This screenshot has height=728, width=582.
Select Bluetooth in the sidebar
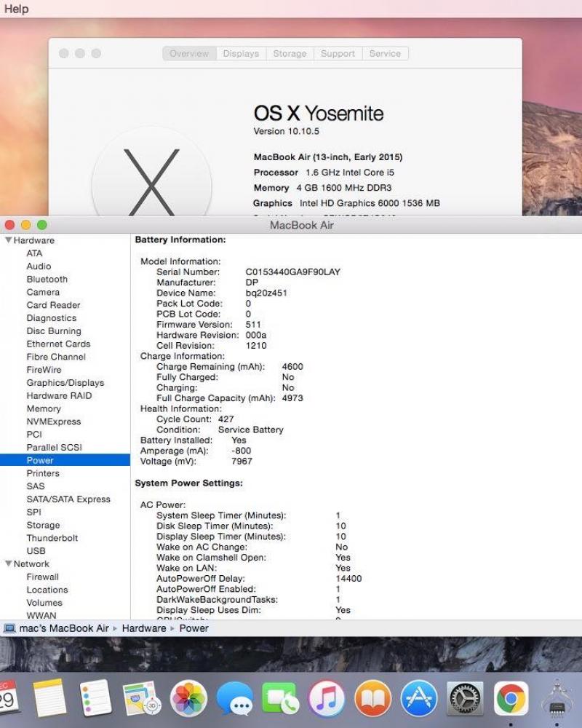pyautogui.click(x=47, y=279)
